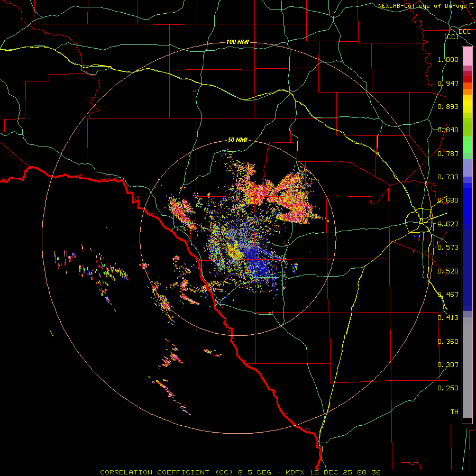This screenshot has height=476, width=476.
Task: Click the 100 NMI range ring label
Action: (237, 42)
